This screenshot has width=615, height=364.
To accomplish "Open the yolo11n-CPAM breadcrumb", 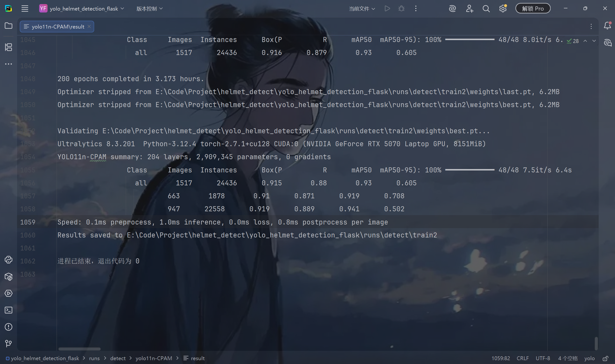I will coord(154,358).
